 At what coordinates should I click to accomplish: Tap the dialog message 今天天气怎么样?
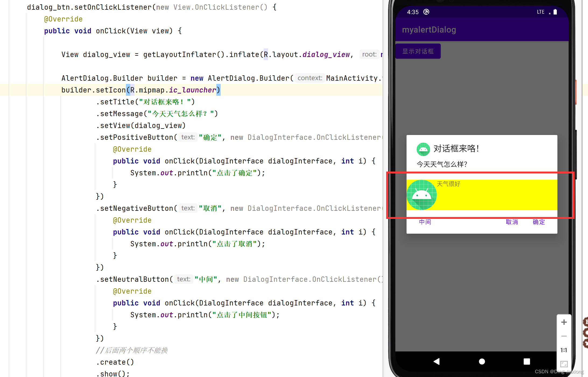coord(442,164)
